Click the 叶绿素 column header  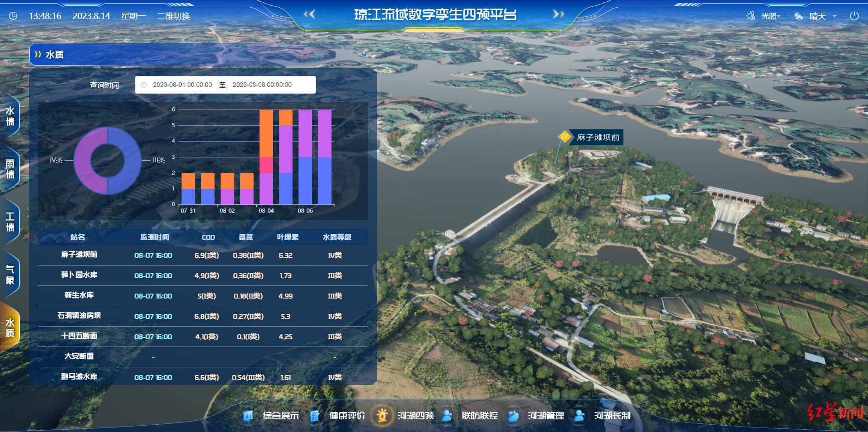click(x=288, y=237)
